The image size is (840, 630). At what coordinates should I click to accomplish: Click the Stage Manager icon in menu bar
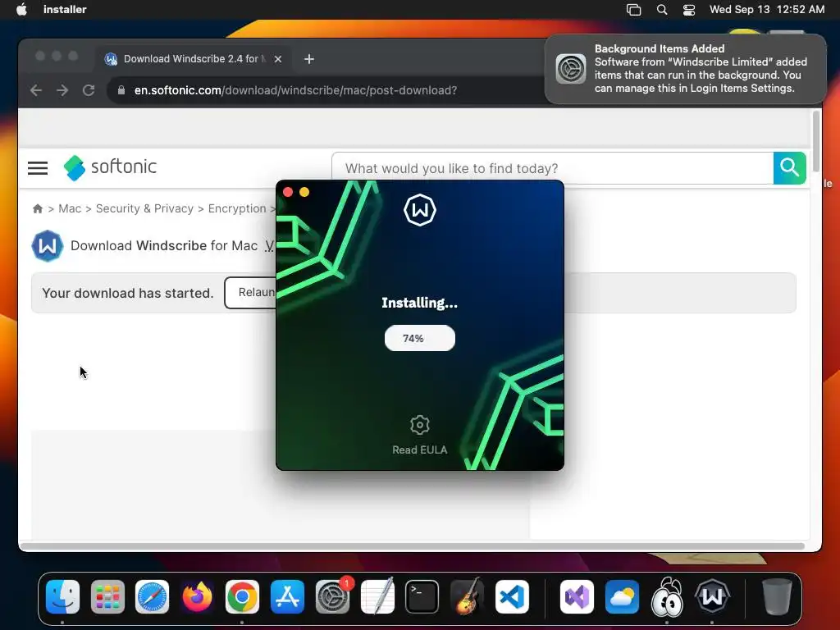coord(634,10)
